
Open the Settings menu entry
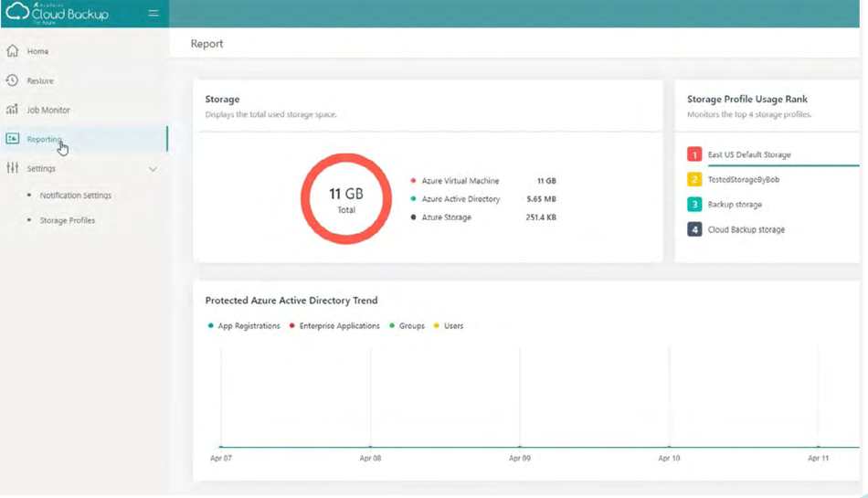pos(41,168)
